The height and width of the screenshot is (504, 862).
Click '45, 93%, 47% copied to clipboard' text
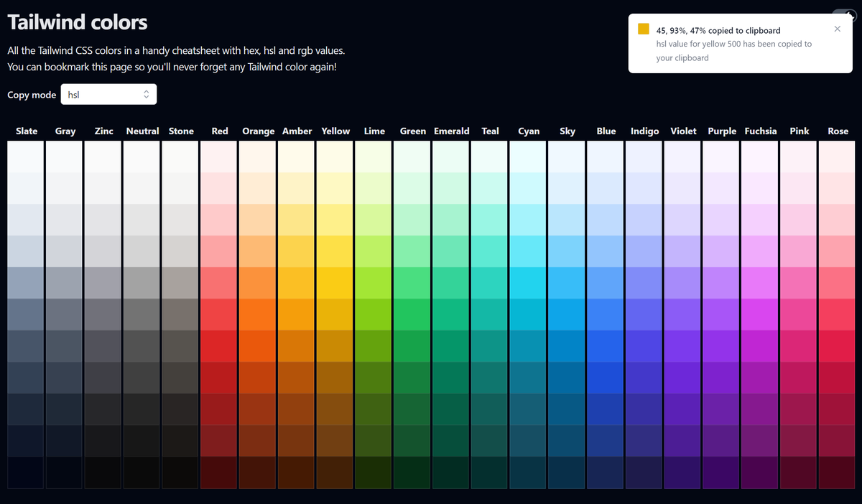(718, 31)
